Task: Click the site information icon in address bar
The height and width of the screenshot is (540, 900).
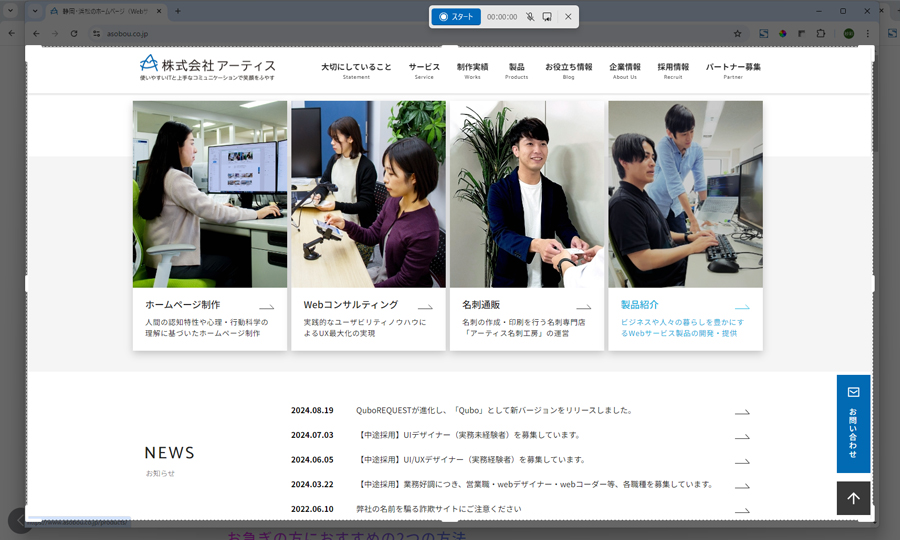Action: tap(96, 34)
